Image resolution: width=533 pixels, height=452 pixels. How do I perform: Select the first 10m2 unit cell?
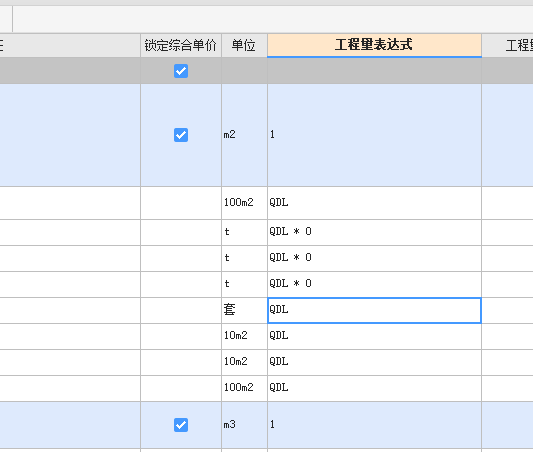pyautogui.click(x=244, y=336)
